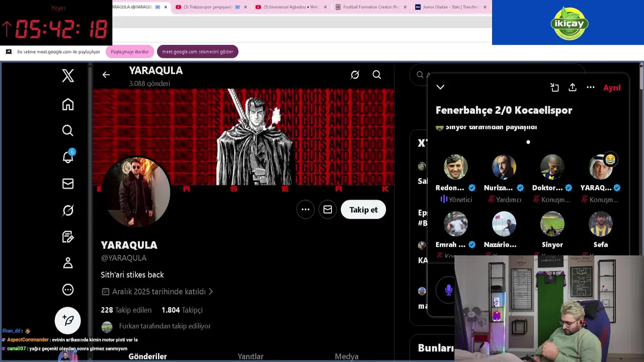Share the Space with upload icon
The image size is (644, 362).
[573, 87]
